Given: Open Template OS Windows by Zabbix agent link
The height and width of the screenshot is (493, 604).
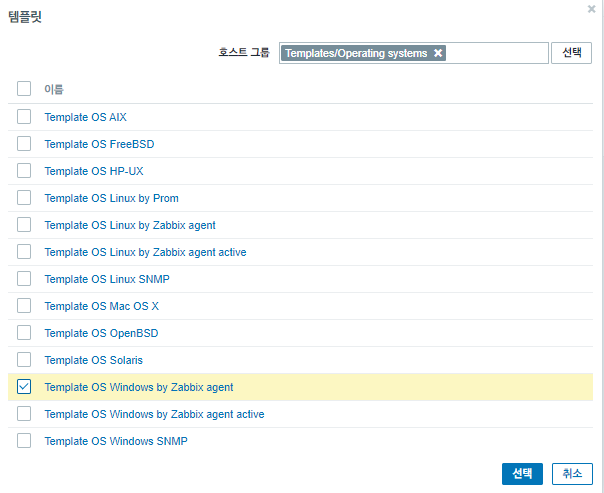Looking at the screenshot, I should coord(139,387).
